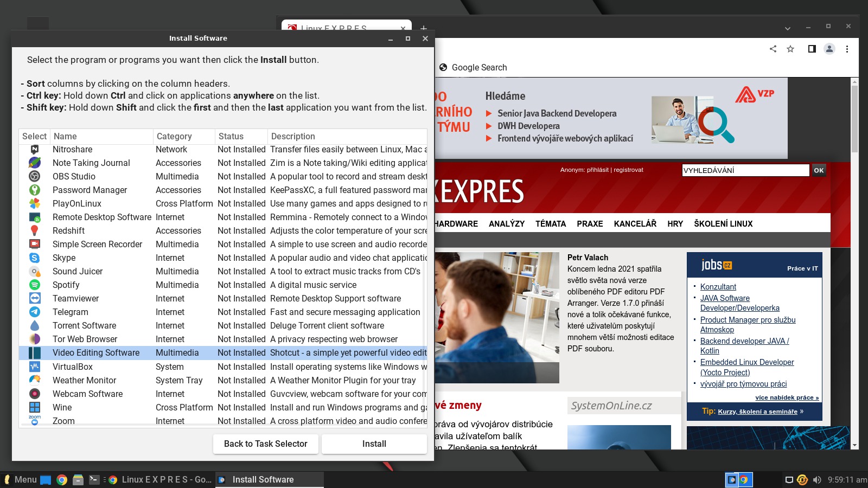Click 'více nabídek práce' link
Viewport: 868px width, 488px height.
tap(787, 397)
